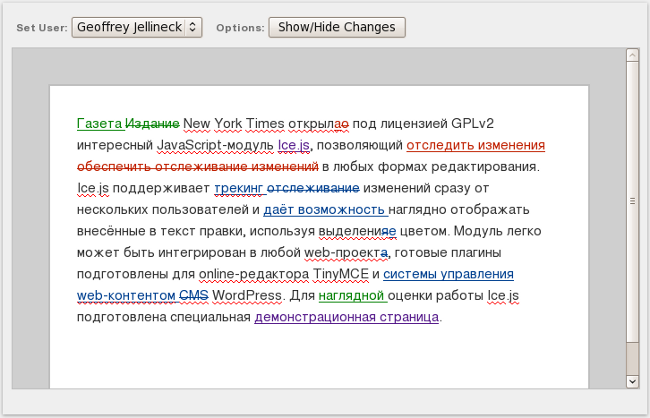Click the red inserted text 'отследить изменения'
The image size is (650, 418).
coord(475,145)
